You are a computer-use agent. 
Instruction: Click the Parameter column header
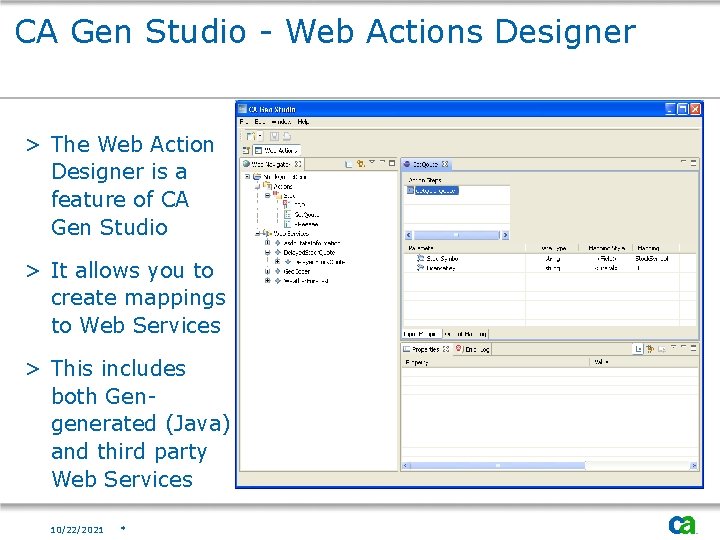point(464,248)
